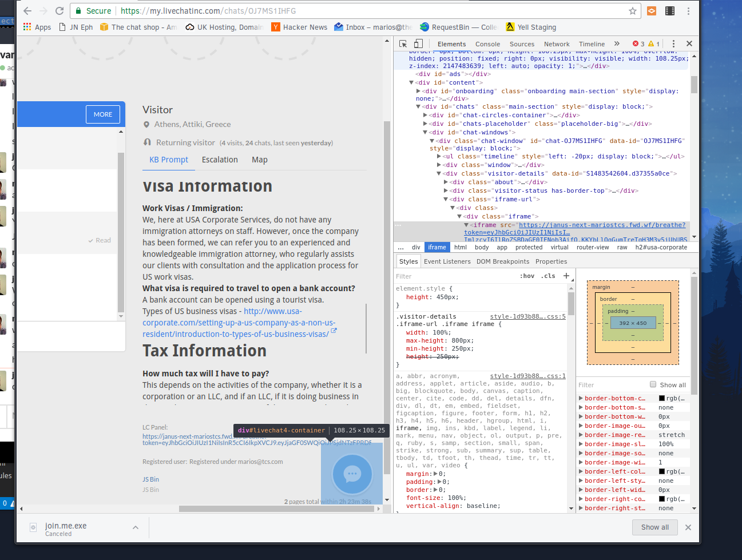Expand the border-image-repeat computed property
Viewport: 742px width, 560px height.
[581, 435]
